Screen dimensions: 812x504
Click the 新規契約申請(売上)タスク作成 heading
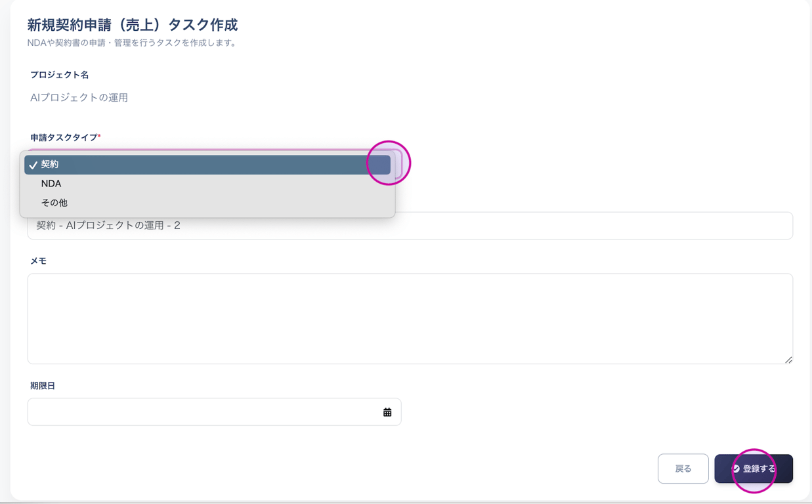[132, 25]
